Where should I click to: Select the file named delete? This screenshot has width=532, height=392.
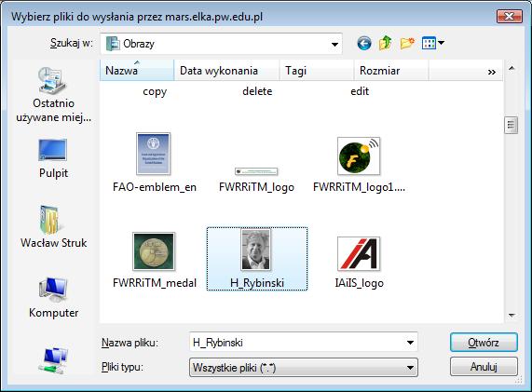click(x=257, y=91)
